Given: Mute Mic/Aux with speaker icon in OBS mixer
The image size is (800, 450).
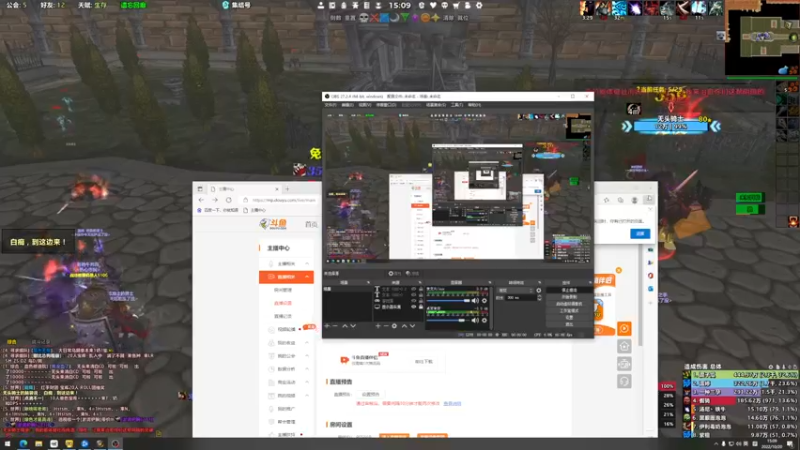Looking at the screenshot, I should click(475, 301).
